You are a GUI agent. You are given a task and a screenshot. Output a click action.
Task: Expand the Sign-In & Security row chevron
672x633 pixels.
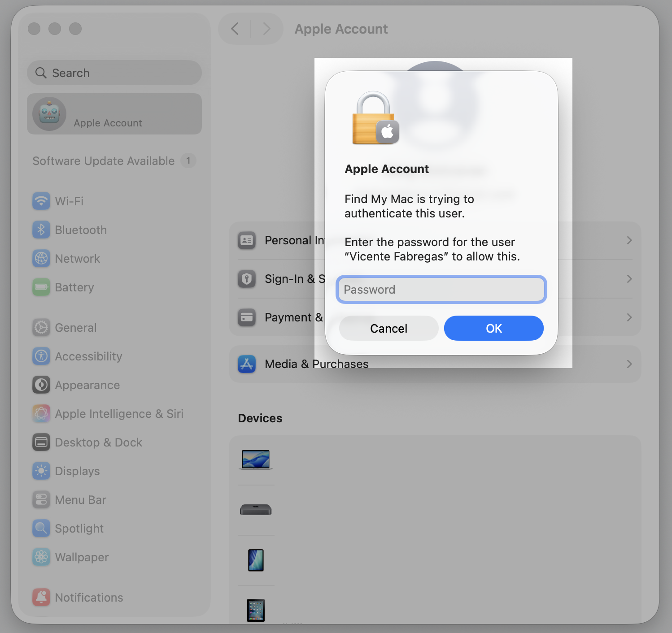629,279
